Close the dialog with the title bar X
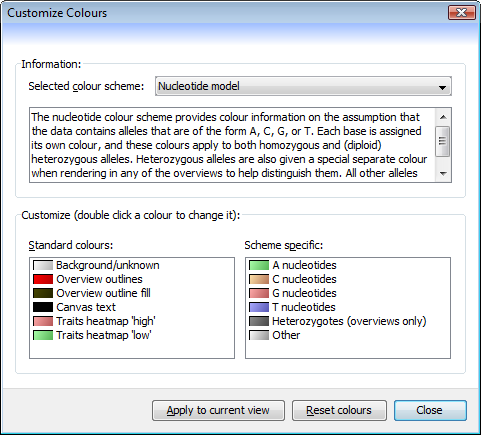Image resolution: width=481 pixels, height=435 pixels. [462, 13]
